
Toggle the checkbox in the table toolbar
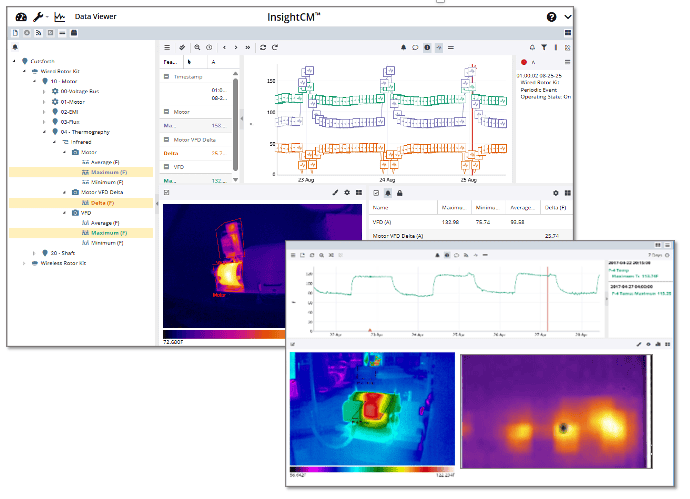375,191
